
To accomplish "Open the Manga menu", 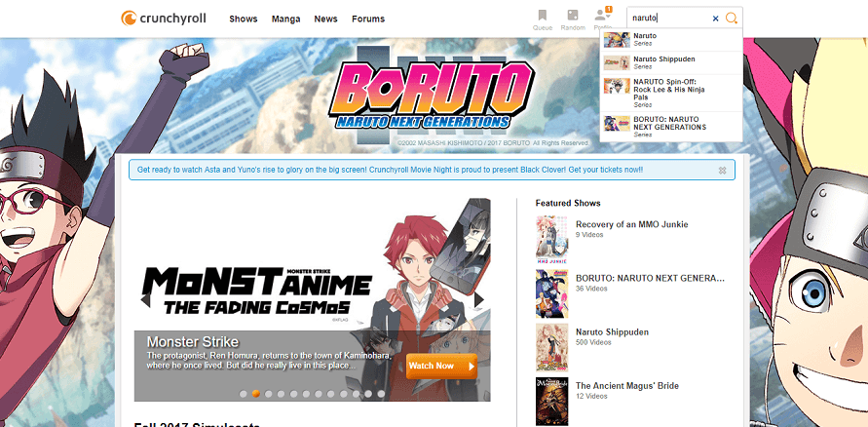I will (x=285, y=19).
